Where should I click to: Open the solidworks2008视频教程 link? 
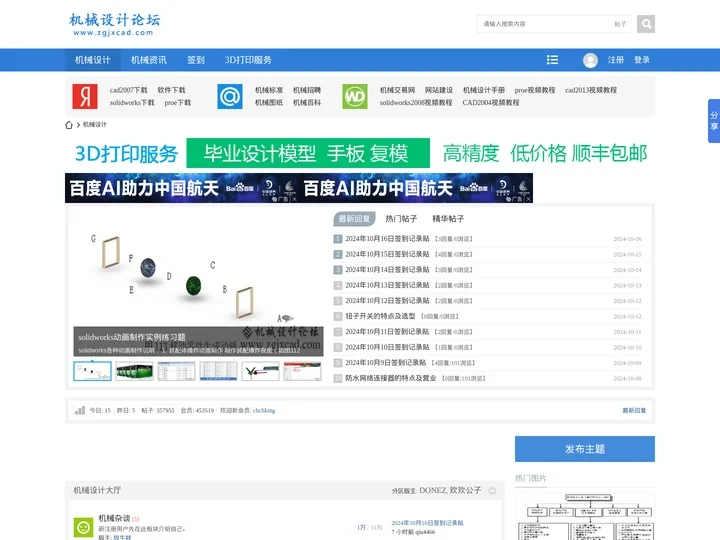(416, 102)
